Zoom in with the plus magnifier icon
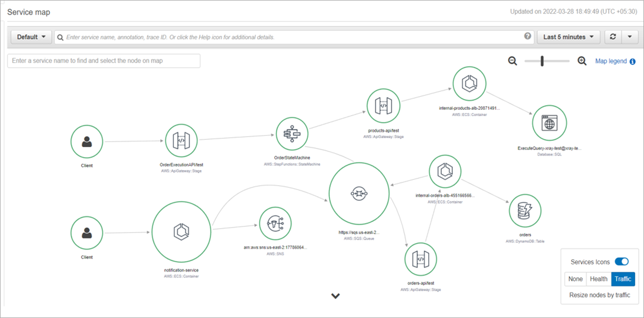Screen dimensions: 644x318 point(582,61)
